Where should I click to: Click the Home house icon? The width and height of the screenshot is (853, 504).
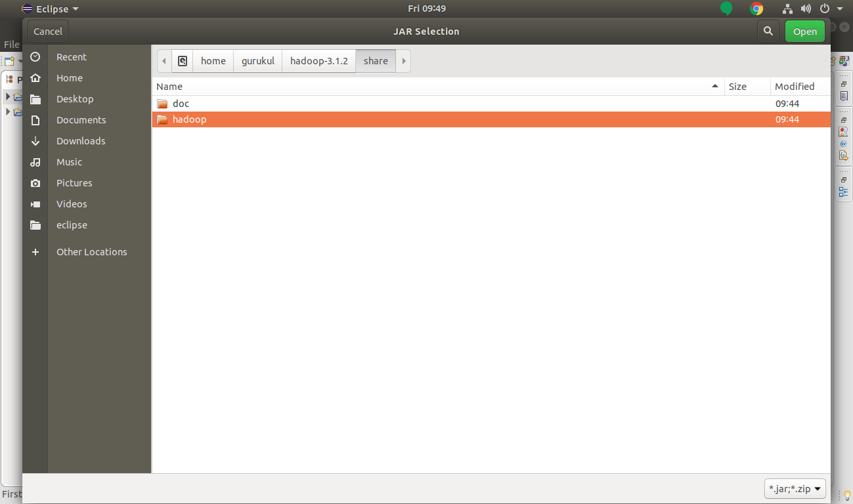[x=35, y=78]
